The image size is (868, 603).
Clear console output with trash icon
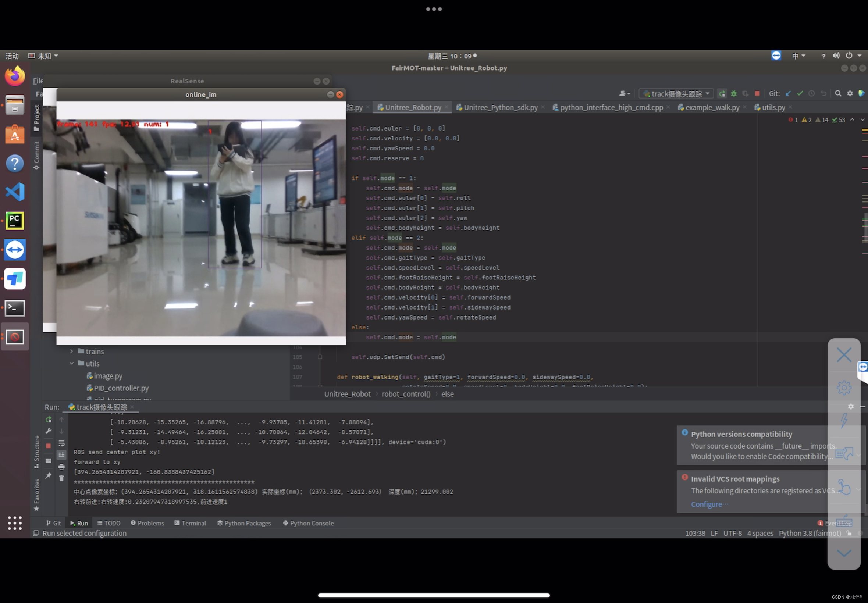[61, 478]
